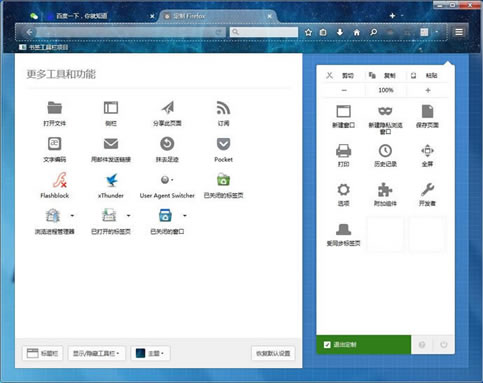Viewport: 483px width, 383px height.
Task: Toggle the title bar button
Action: point(43,353)
